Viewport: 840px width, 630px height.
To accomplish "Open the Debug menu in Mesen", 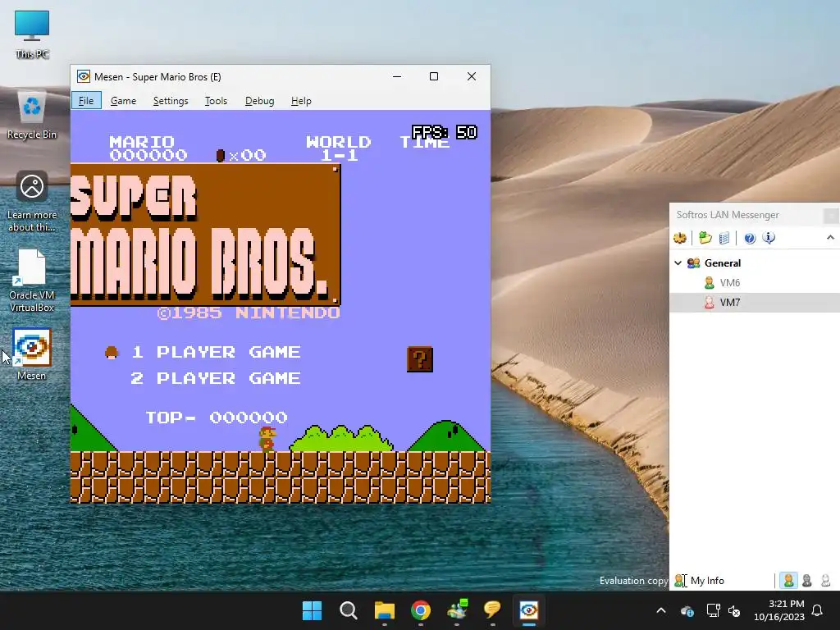I will coord(259,101).
